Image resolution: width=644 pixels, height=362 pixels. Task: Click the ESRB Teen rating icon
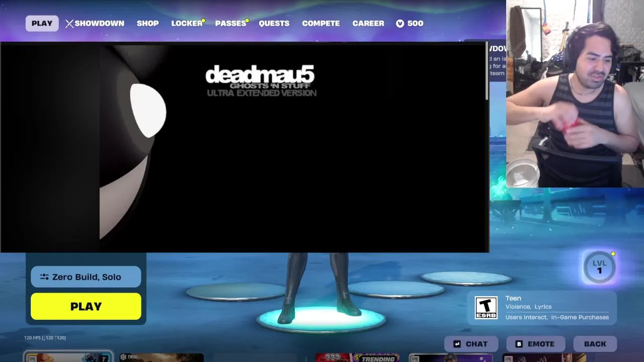coord(487,308)
